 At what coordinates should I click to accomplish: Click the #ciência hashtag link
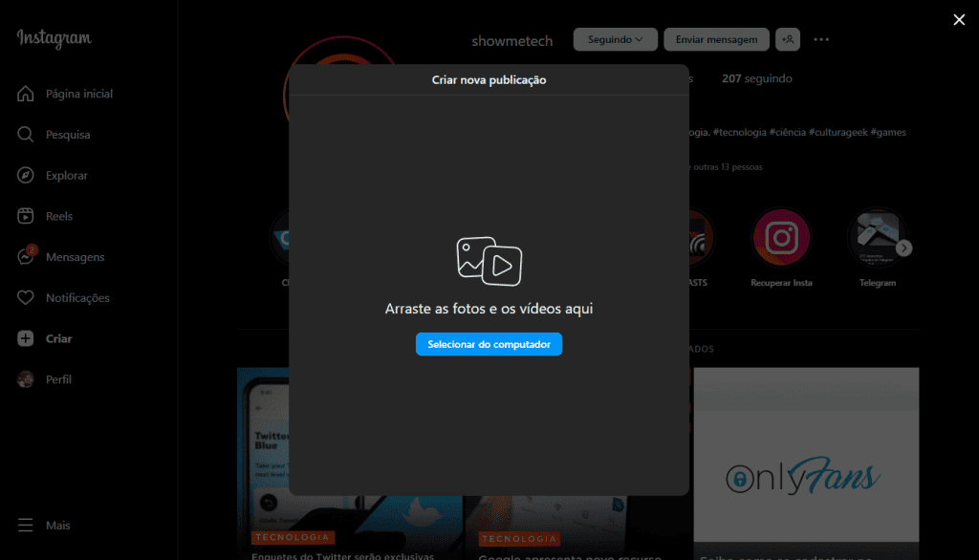point(788,132)
